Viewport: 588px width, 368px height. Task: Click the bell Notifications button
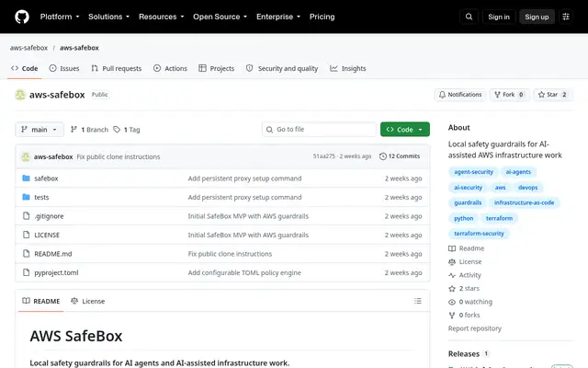click(460, 95)
